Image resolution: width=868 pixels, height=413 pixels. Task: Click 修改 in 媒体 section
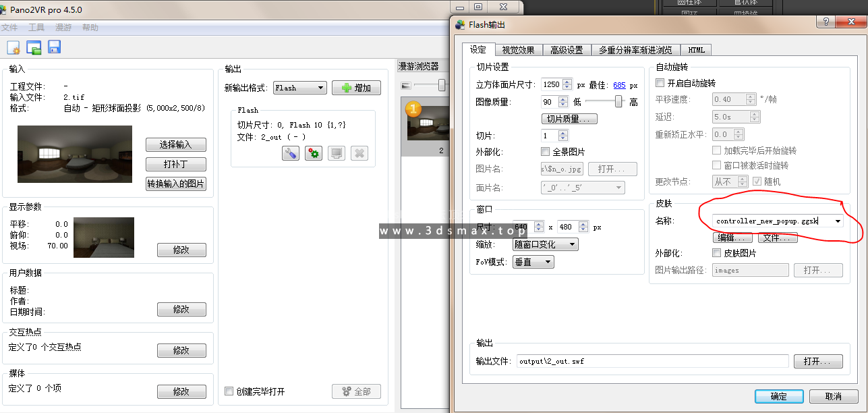(181, 391)
